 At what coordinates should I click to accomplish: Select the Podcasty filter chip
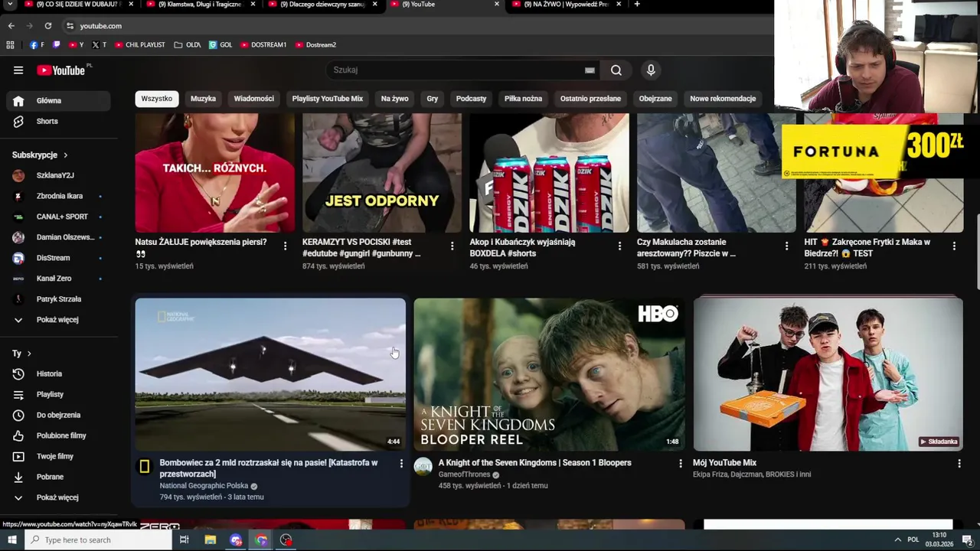(471, 99)
